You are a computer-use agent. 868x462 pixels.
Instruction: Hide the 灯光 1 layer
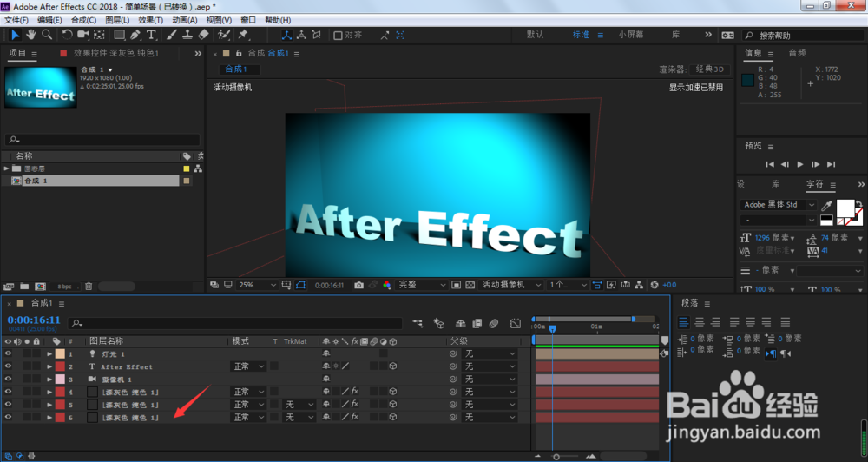[8, 353]
